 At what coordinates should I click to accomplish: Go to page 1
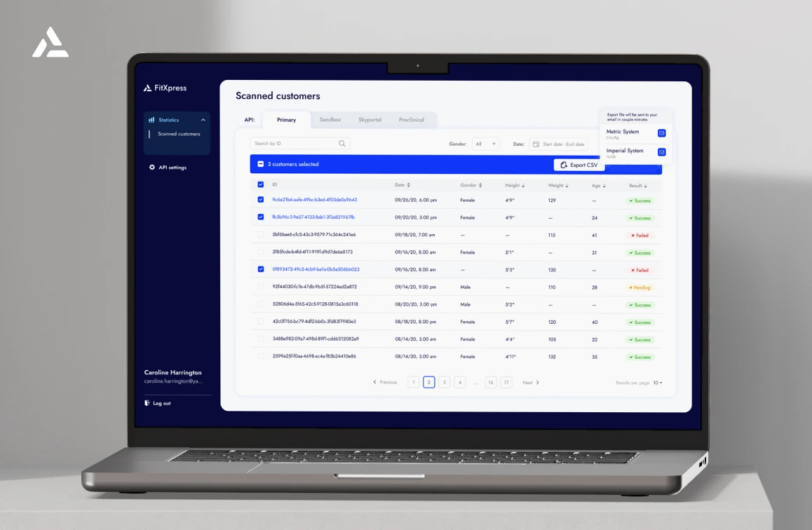click(x=413, y=383)
